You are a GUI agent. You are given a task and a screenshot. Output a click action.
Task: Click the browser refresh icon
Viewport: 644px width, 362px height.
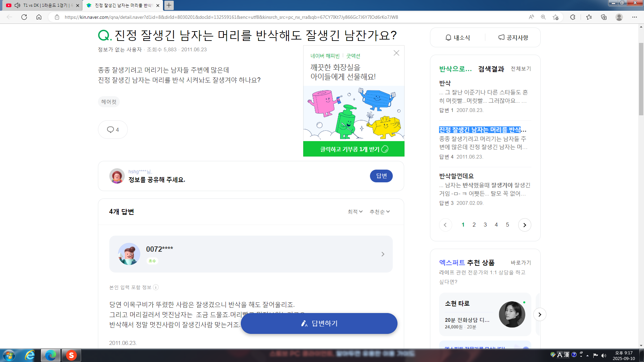click(24, 17)
